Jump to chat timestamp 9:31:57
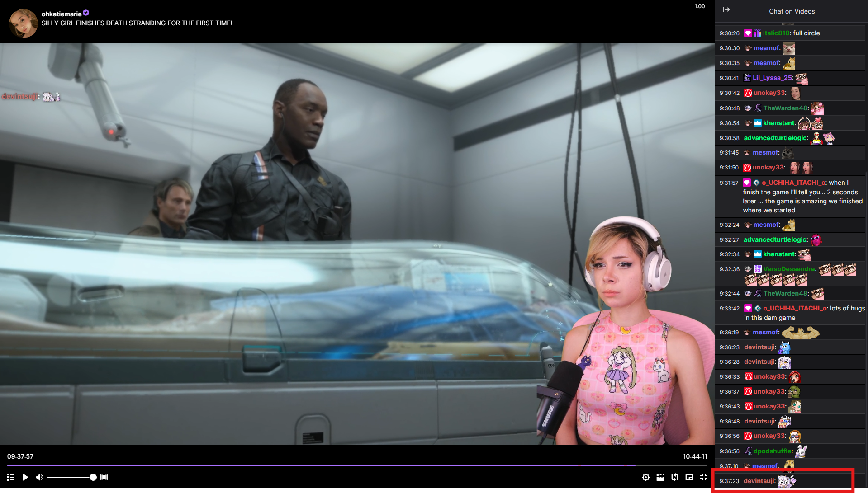Screen dimensions: 868x493 pos(729,183)
